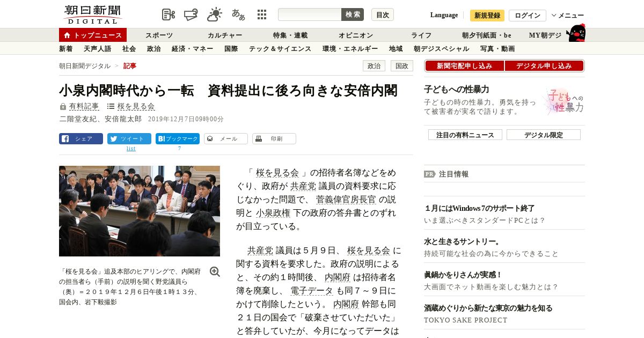Change font size with the あぁ icon
Image resolution: width=644 pixels, height=338 pixels.
(238, 14)
